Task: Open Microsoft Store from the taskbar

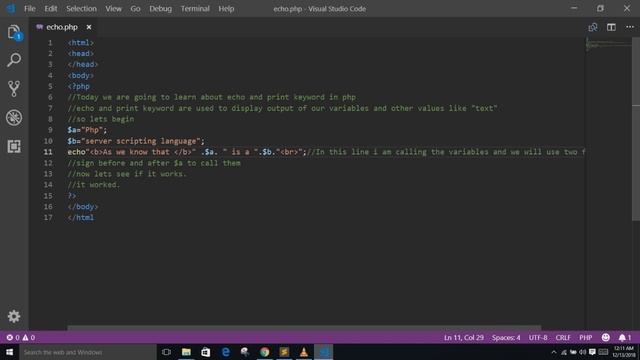Action: 206,352
